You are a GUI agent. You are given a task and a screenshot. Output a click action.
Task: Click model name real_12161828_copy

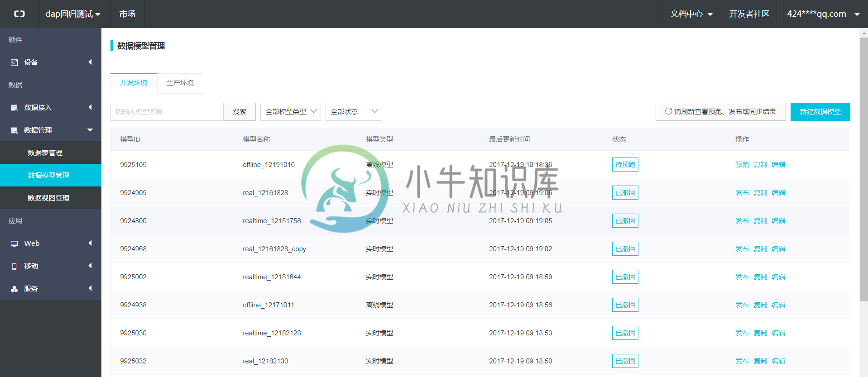tap(274, 249)
